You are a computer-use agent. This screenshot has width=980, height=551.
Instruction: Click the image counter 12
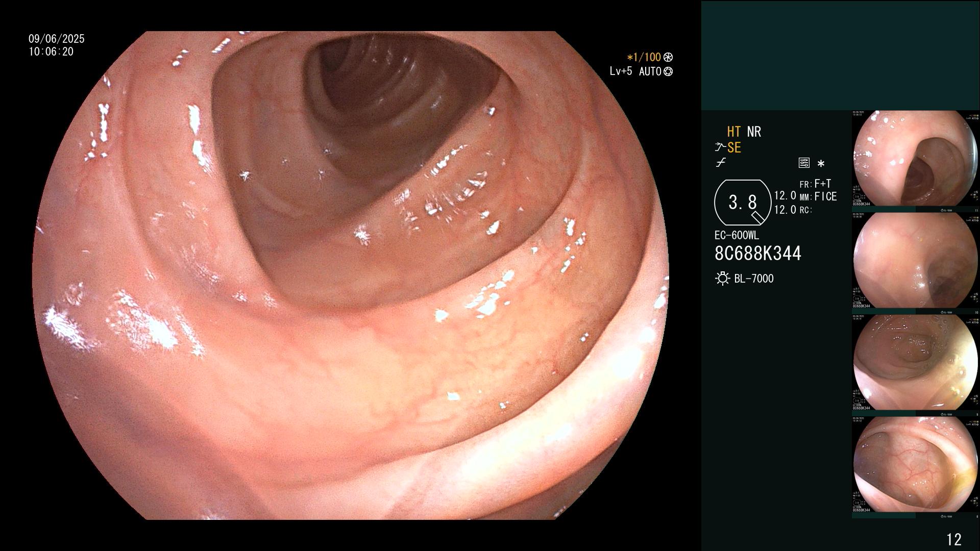pyautogui.click(x=954, y=539)
